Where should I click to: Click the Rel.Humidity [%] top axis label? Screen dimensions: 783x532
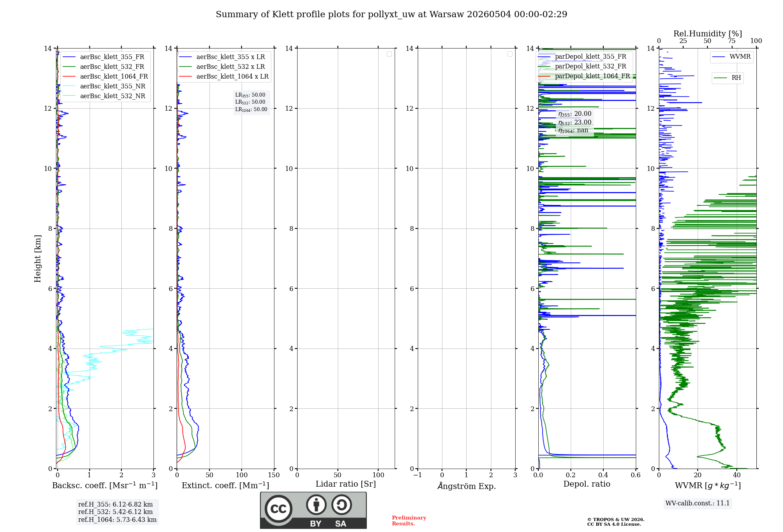click(x=708, y=34)
